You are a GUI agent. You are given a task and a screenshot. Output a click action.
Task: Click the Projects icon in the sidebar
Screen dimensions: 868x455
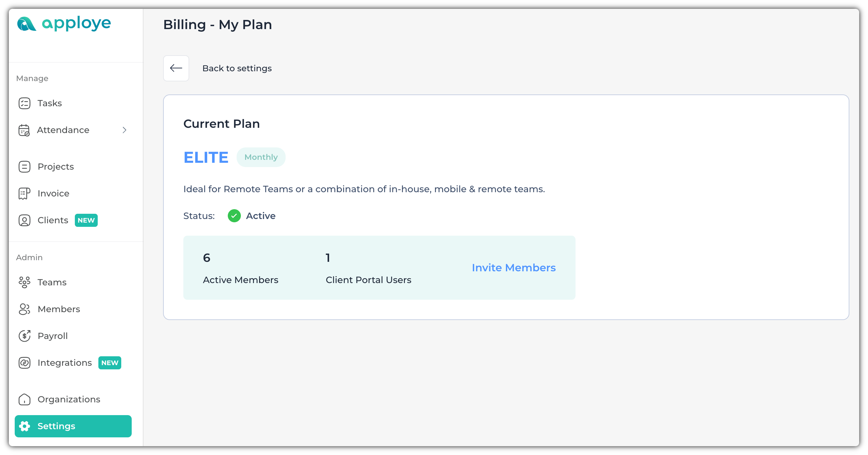[x=24, y=166]
